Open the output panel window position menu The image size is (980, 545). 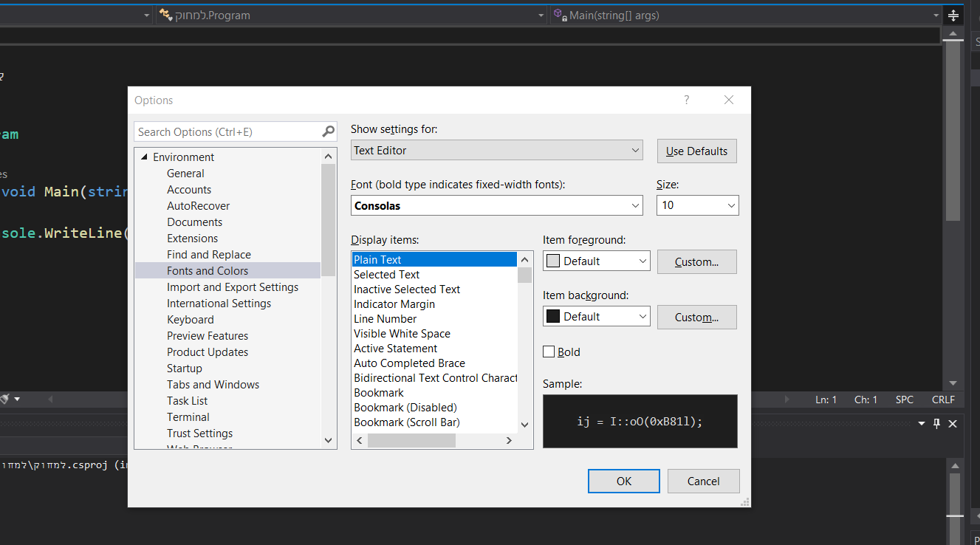click(x=921, y=423)
